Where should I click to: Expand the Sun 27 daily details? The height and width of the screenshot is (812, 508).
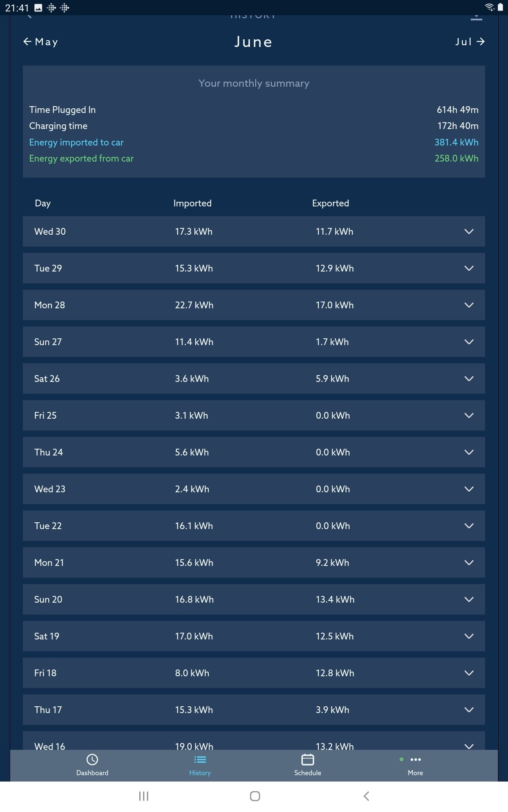point(468,342)
